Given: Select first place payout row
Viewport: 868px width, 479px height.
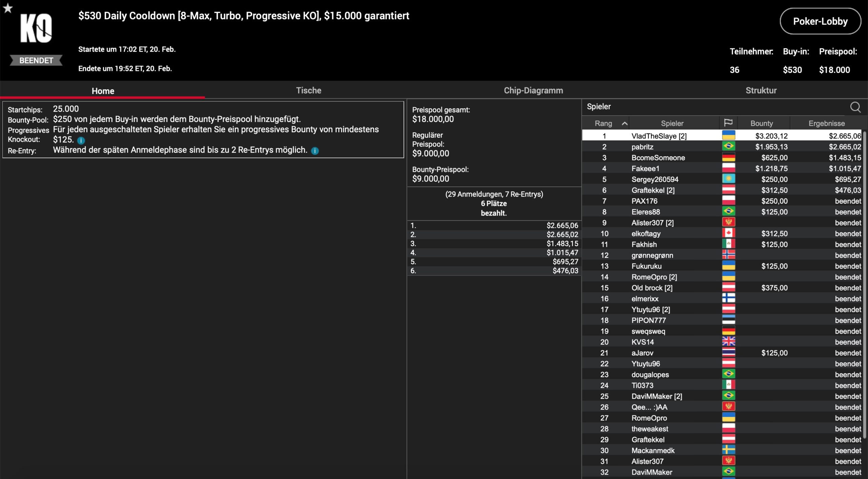Looking at the screenshot, I should (x=494, y=225).
